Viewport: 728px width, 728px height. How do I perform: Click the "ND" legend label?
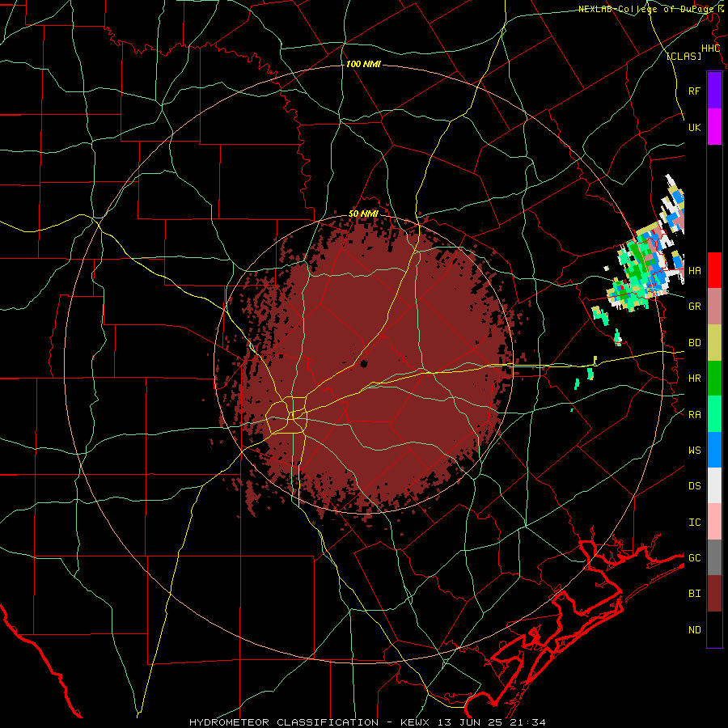[x=694, y=630]
